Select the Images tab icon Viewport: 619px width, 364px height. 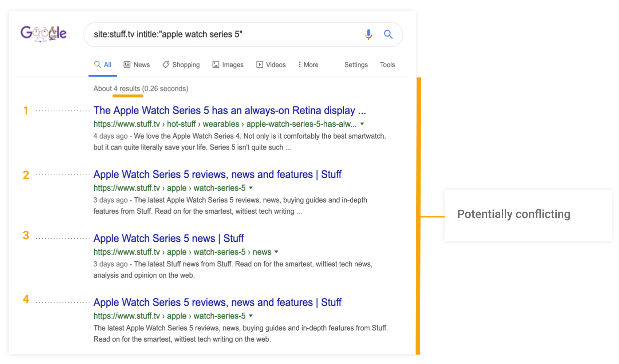point(216,64)
